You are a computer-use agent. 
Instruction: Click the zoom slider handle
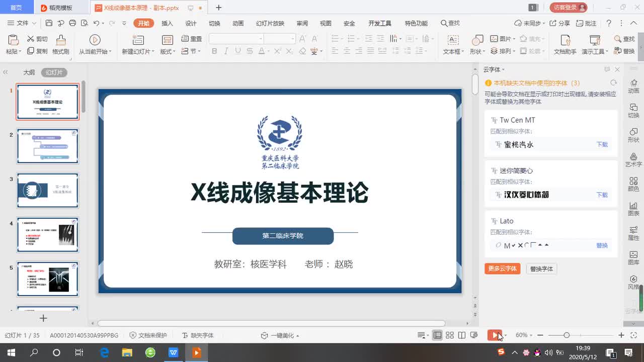[x=567, y=335]
